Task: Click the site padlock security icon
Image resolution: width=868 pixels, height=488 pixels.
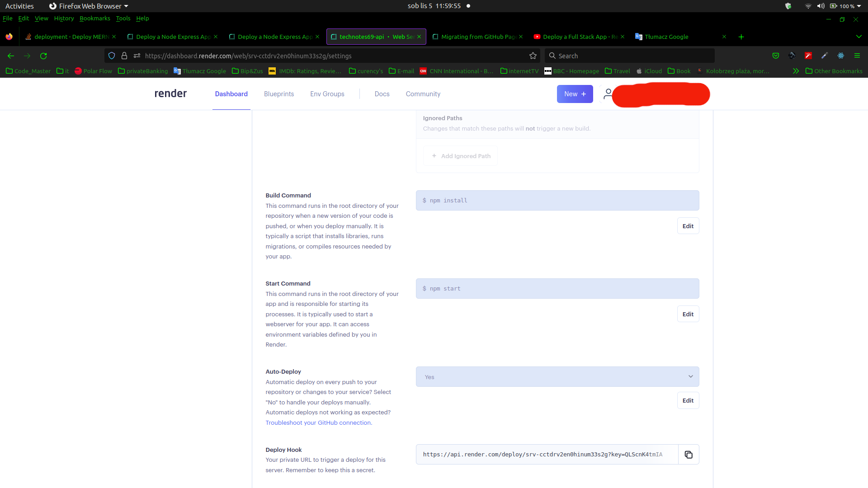Action: (x=124, y=56)
